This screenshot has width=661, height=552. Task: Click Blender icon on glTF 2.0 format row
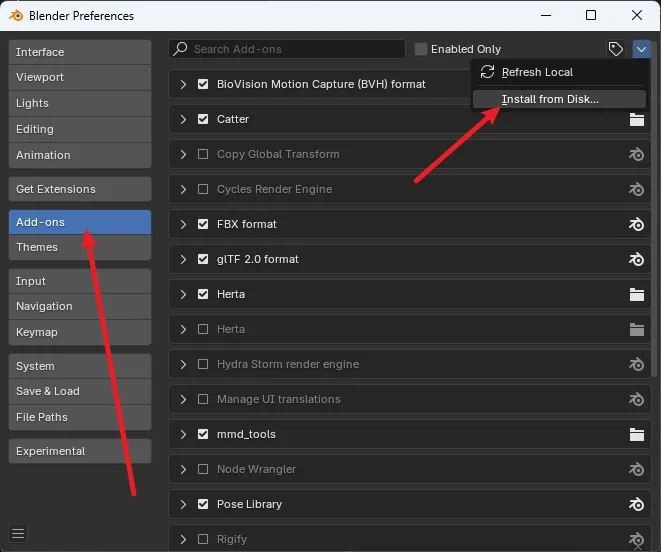637,259
